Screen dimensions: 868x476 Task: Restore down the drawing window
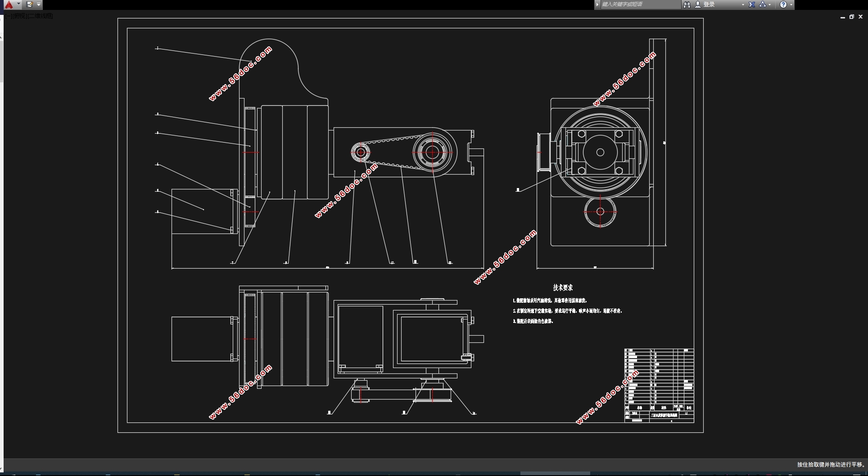(851, 17)
